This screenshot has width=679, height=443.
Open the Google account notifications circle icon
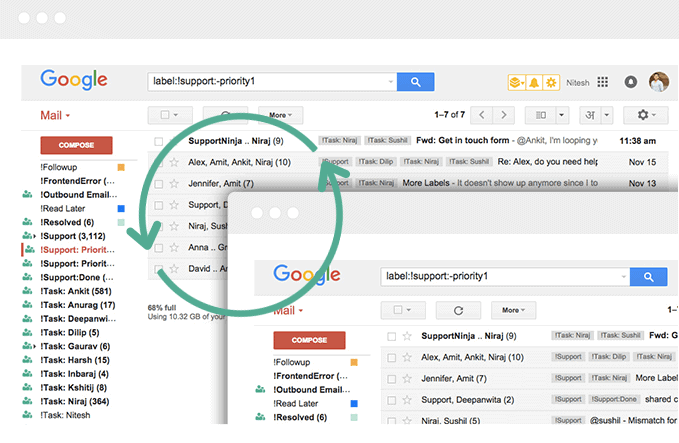click(x=630, y=81)
